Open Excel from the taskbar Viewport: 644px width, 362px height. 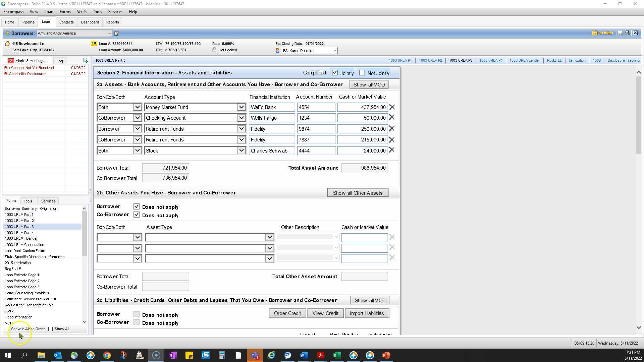(337, 355)
